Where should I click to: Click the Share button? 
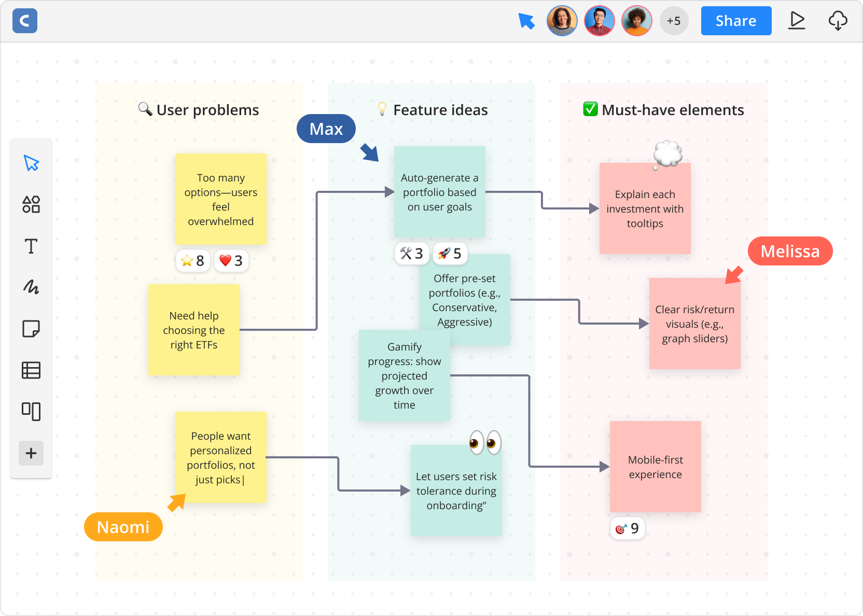coord(735,21)
